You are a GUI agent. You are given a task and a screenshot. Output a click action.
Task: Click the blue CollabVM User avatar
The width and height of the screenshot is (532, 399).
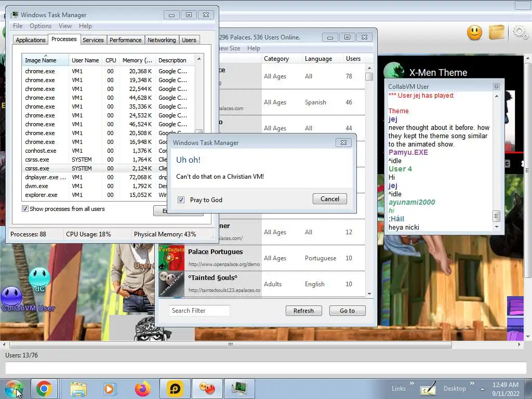[x=11, y=297]
